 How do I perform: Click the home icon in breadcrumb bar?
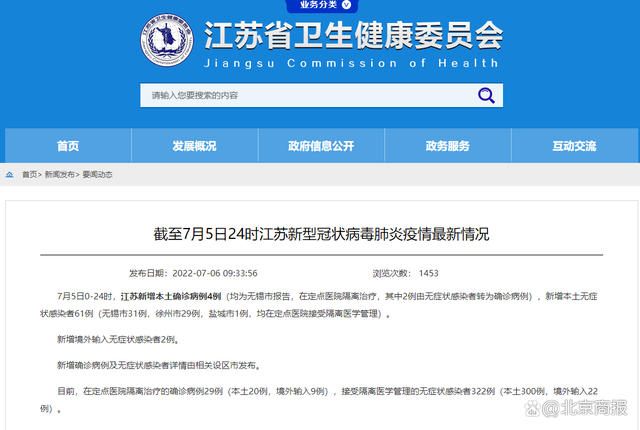(9, 175)
